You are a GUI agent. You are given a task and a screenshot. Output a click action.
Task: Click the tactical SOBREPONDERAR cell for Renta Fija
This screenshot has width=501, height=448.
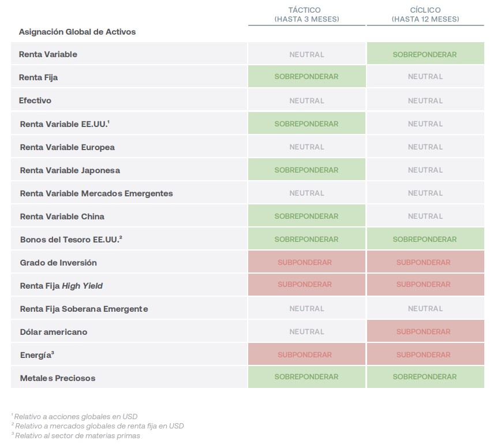click(306, 76)
